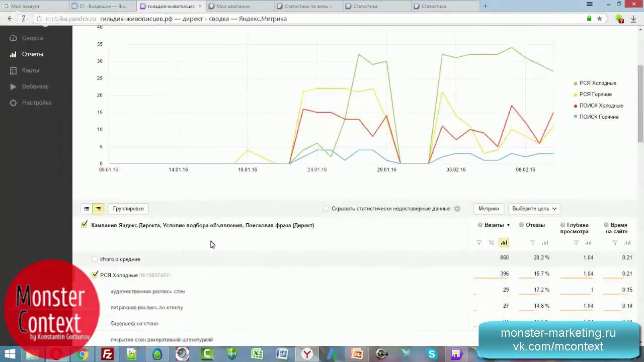644x362 pixels.
Task: Switch to the Входящие Яндекс mail tab
Action: 103,6
